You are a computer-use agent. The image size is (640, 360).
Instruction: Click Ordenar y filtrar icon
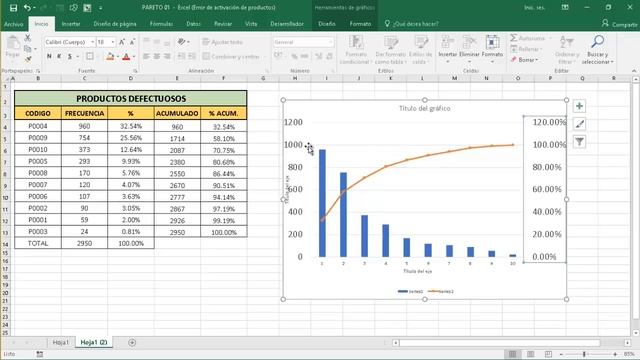tap(567, 49)
